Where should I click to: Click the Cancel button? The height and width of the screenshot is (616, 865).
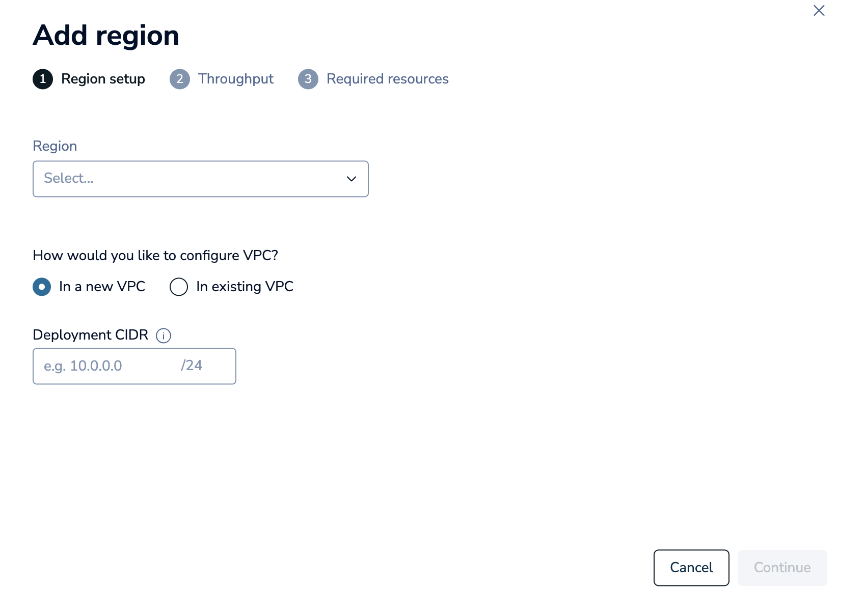[x=691, y=568]
